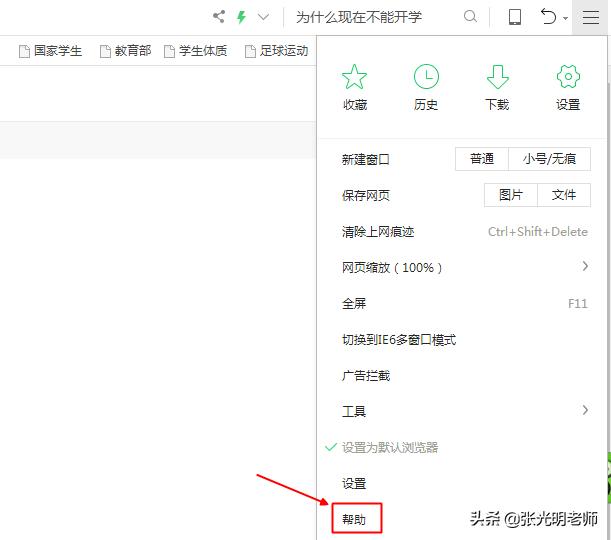The image size is (611, 540).
Task: Save webpage as 图片
Action: coord(511,195)
